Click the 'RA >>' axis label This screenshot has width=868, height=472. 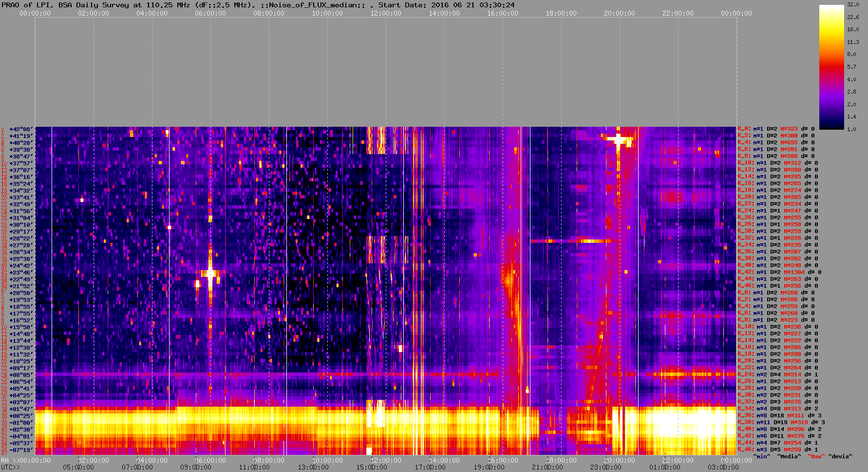9,460
